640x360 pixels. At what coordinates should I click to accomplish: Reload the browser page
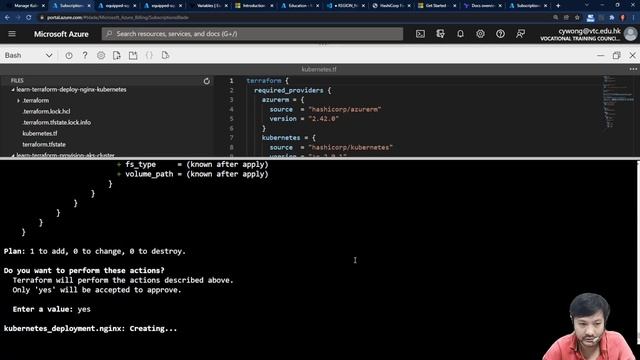pyautogui.click(x=29, y=18)
